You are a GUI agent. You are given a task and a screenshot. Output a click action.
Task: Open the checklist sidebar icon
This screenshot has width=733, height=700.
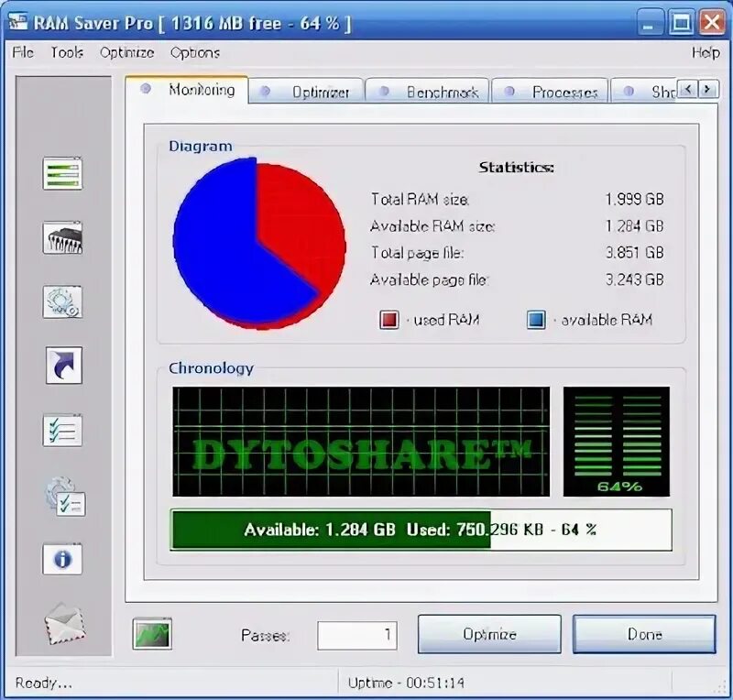point(62,431)
